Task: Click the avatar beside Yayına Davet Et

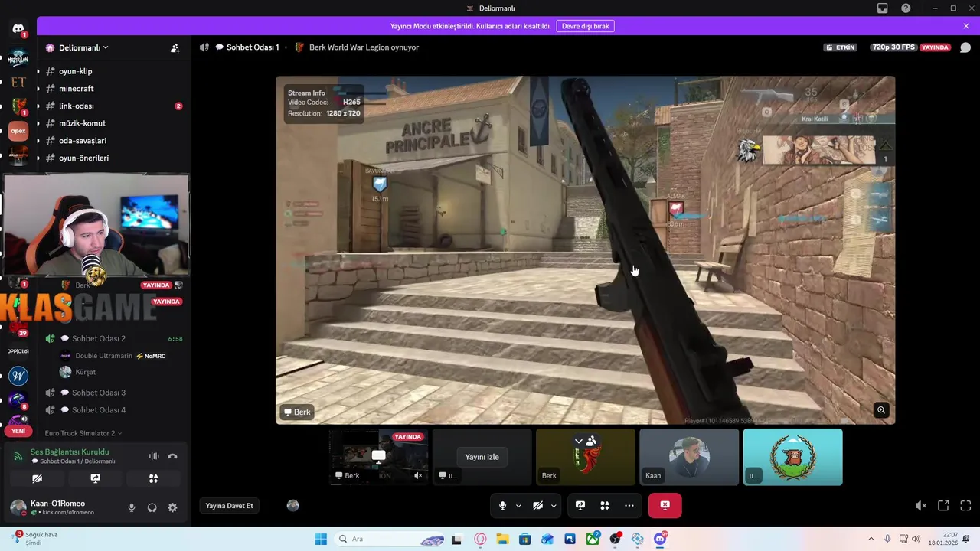Action: coord(292,505)
